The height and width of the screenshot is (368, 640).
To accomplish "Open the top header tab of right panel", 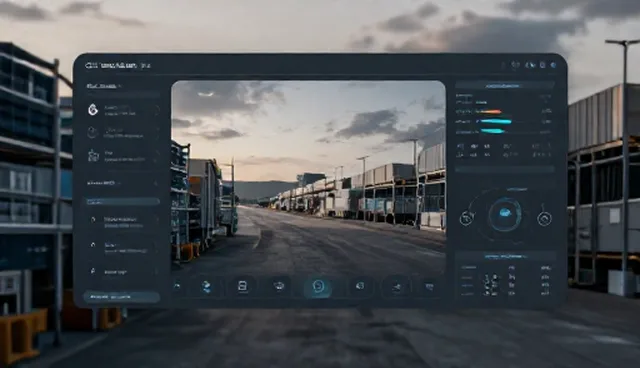I will click(x=504, y=86).
